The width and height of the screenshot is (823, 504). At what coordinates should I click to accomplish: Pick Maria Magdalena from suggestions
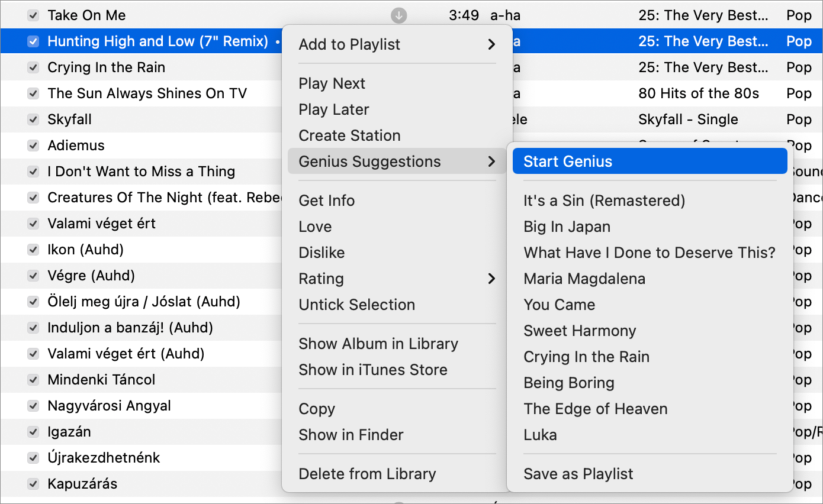pyautogui.click(x=584, y=279)
